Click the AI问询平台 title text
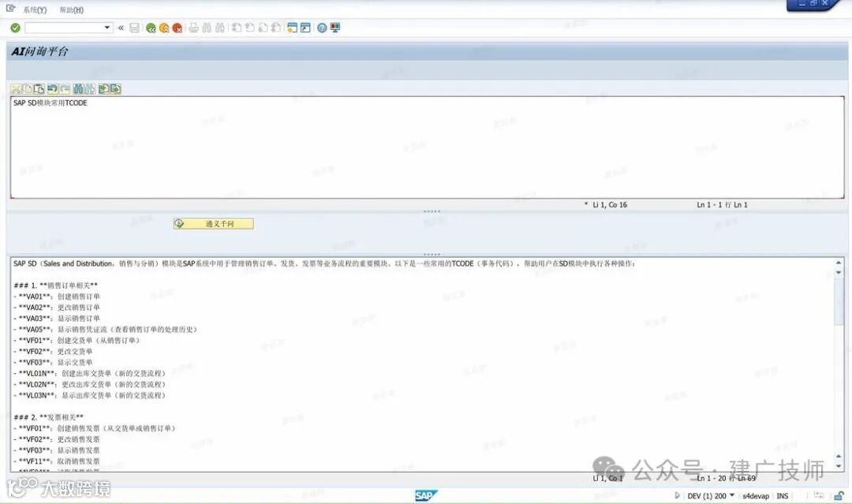The image size is (852, 504). coord(39,51)
